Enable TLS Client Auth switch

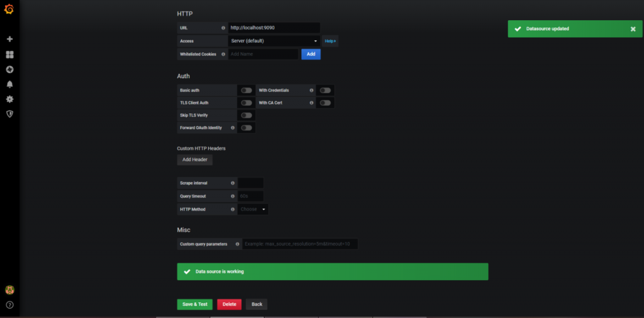click(247, 103)
